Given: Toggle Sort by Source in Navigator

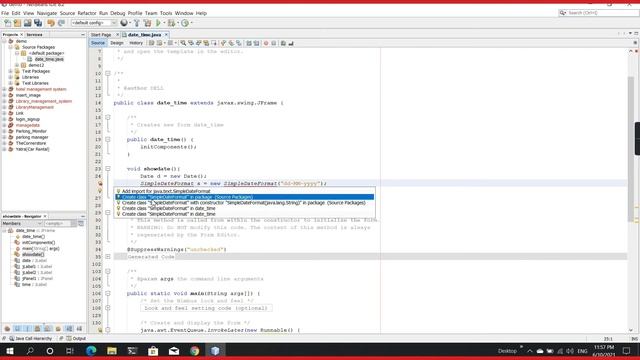Looking at the screenshot, I should 79,329.
